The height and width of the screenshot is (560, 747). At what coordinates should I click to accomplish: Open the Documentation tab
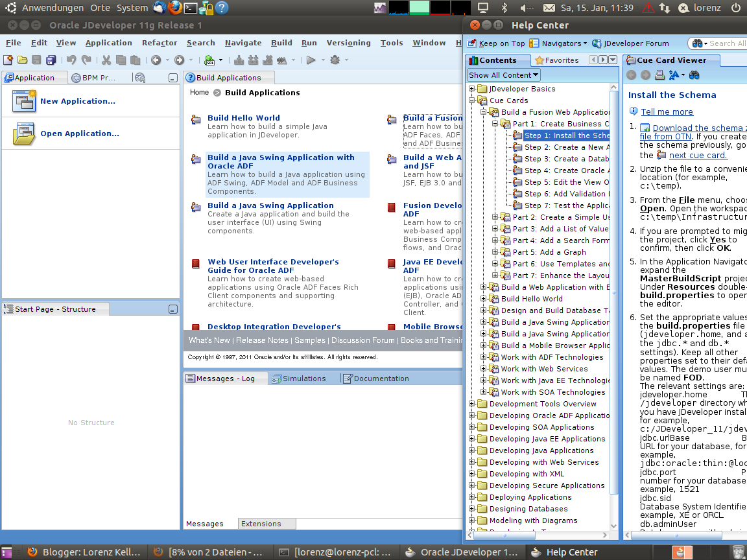(x=376, y=379)
